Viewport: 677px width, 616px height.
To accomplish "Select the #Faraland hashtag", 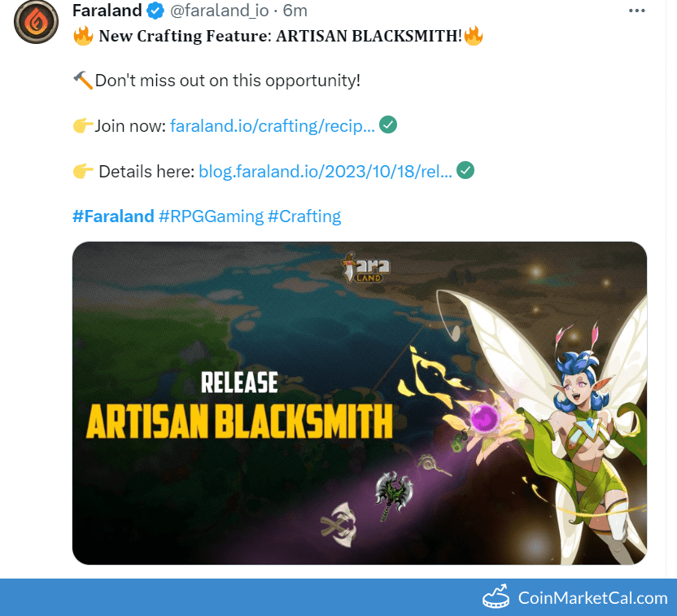I will [x=113, y=216].
